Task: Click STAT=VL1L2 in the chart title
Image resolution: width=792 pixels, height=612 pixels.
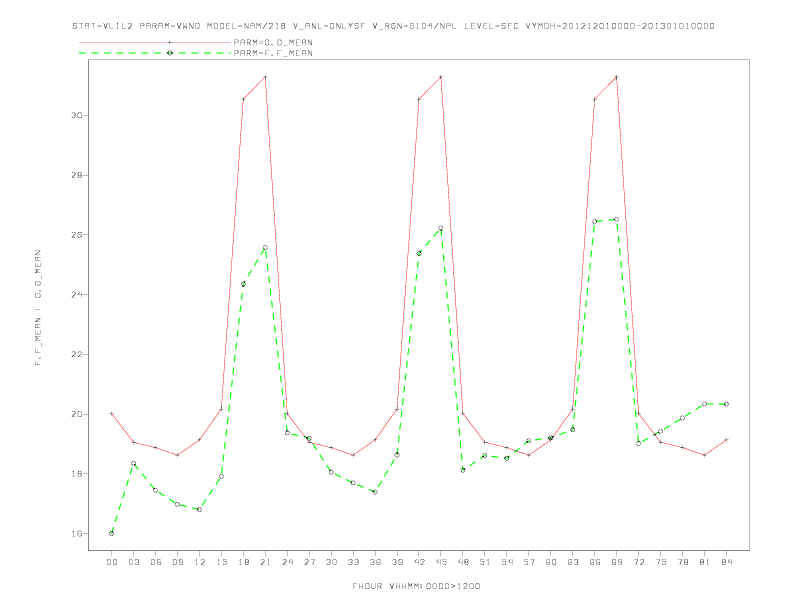Action: click(103, 26)
